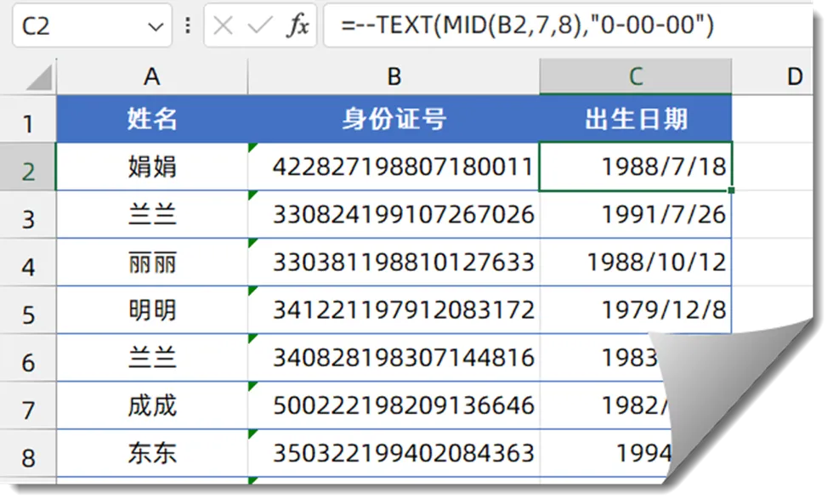This screenshot has width=833, height=504.
Task: Select cell with name 丽丽
Action: (x=151, y=263)
